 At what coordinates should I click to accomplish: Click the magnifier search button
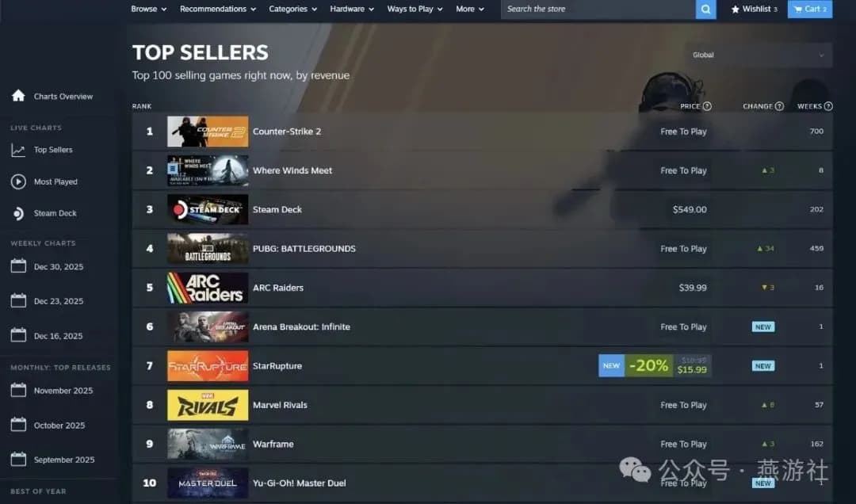click(x=705, y=10)
